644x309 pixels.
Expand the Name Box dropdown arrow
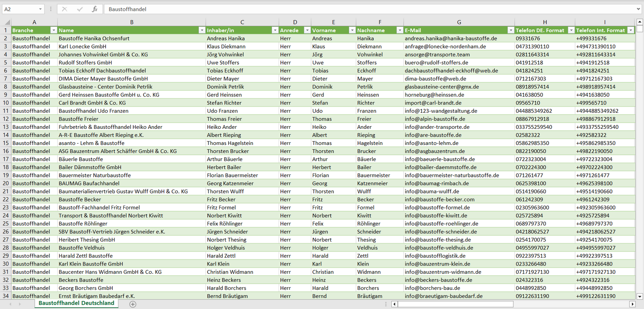40,9
